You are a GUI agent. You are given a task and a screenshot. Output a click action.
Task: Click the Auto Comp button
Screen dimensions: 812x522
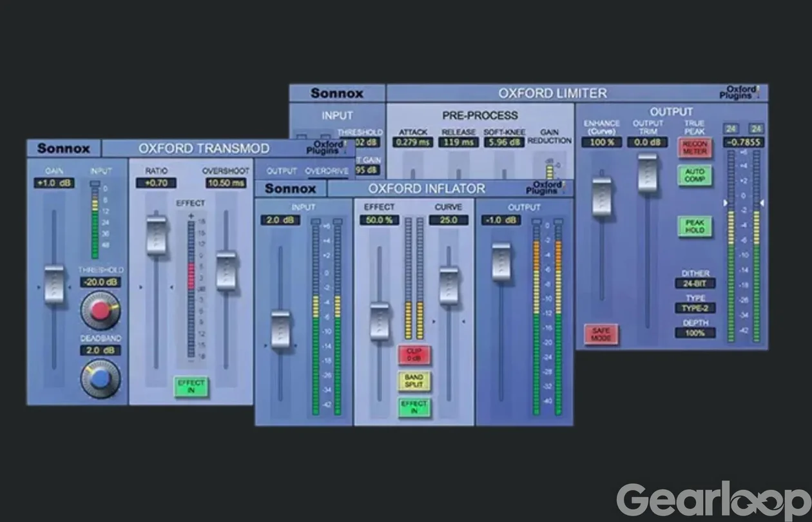[x=694, y=175]
